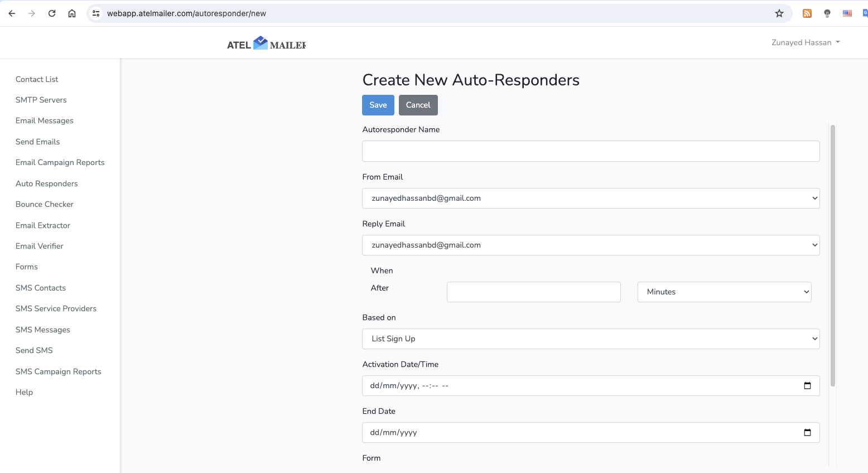
Task: Click the After delay value field
Action: click(x=534, y=292)
